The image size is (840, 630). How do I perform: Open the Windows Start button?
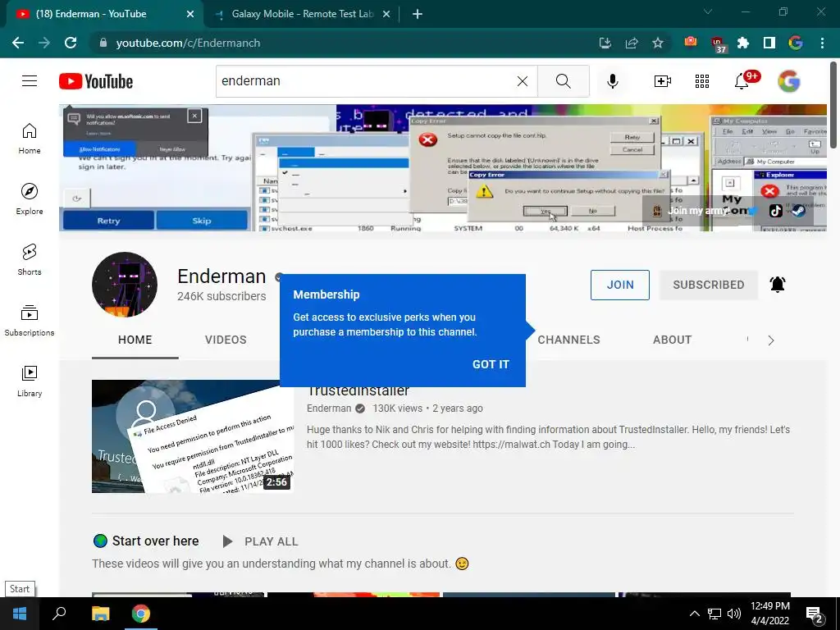point(20,614)
